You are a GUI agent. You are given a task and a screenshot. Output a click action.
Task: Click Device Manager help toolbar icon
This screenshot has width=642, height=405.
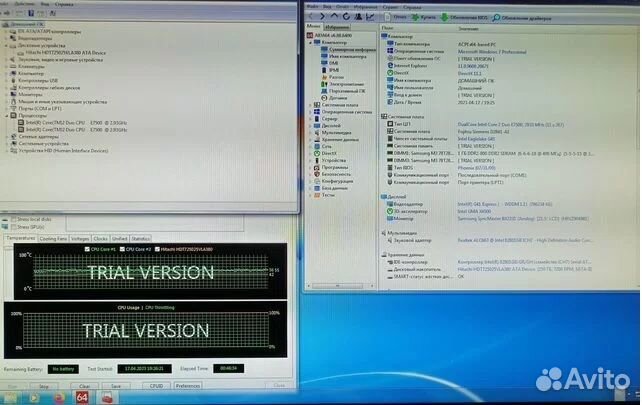coord(31,13)
